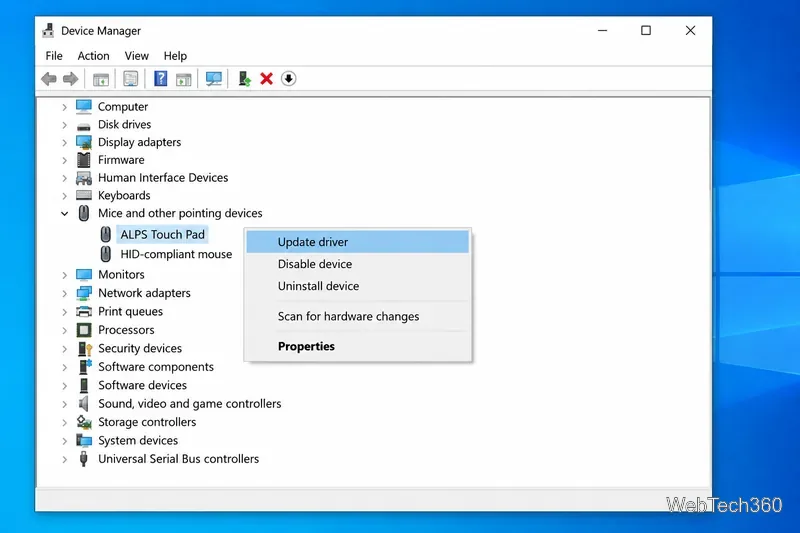Click the Forward arrow toolbar icon

point(70,79)
